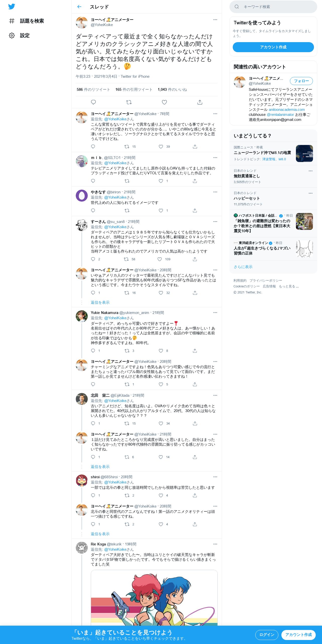
Task: Retweet すーさん's reply with 58 retweets
Action: coord(126,259)
